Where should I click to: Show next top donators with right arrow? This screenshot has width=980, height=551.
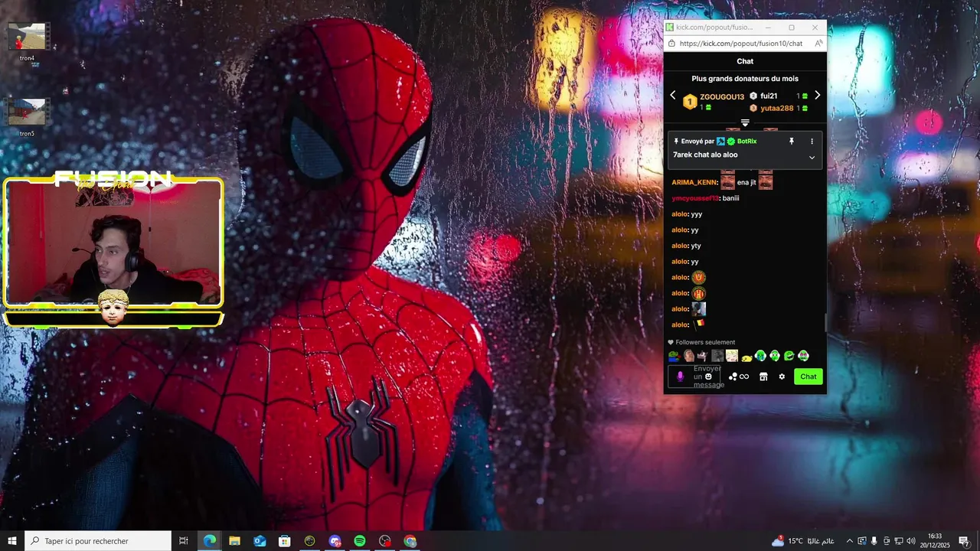pos(817,96)
